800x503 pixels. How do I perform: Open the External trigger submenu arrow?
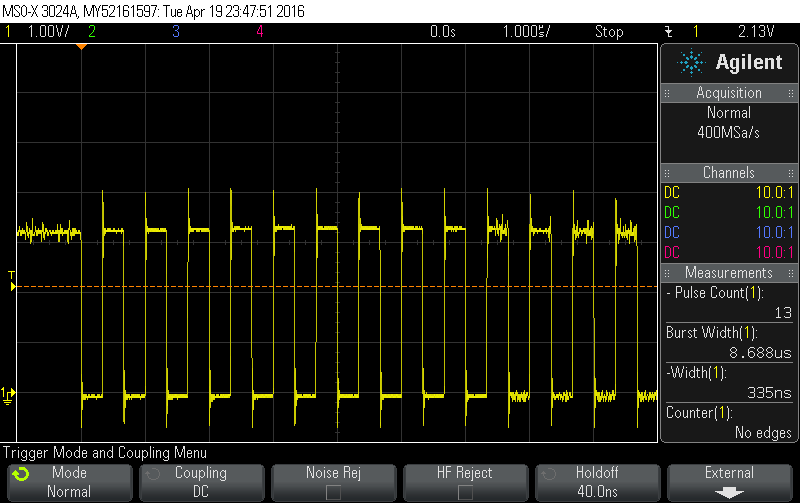[x=729, y=492]
